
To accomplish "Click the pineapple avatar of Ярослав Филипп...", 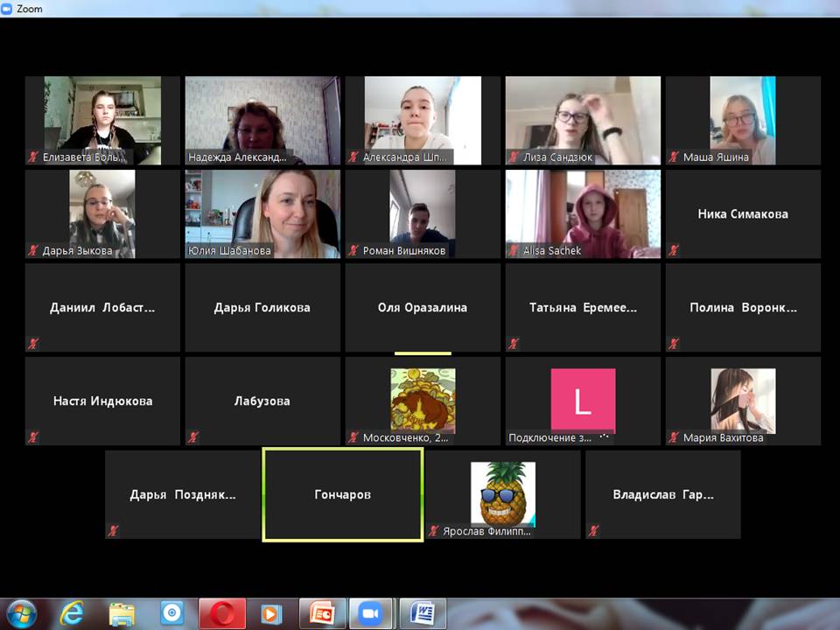I will [503, 493].
